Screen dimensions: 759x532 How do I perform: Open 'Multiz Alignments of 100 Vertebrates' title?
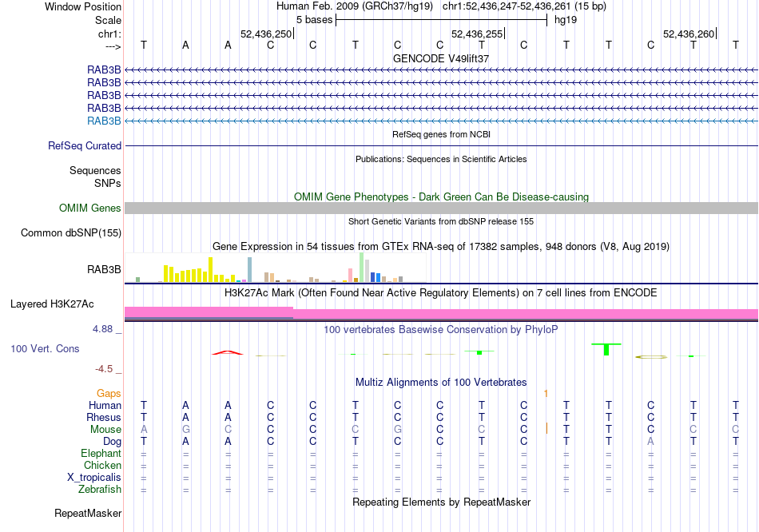point(441,383)
